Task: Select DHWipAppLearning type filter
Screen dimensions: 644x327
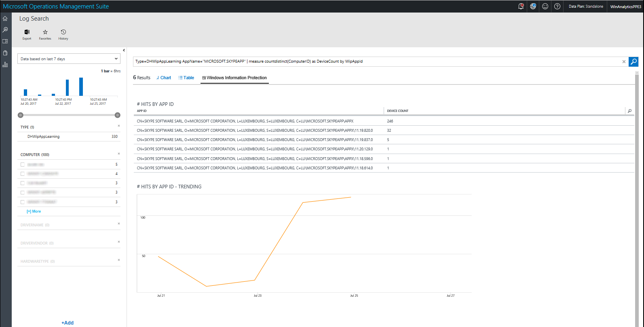Action: click(44, 137)
